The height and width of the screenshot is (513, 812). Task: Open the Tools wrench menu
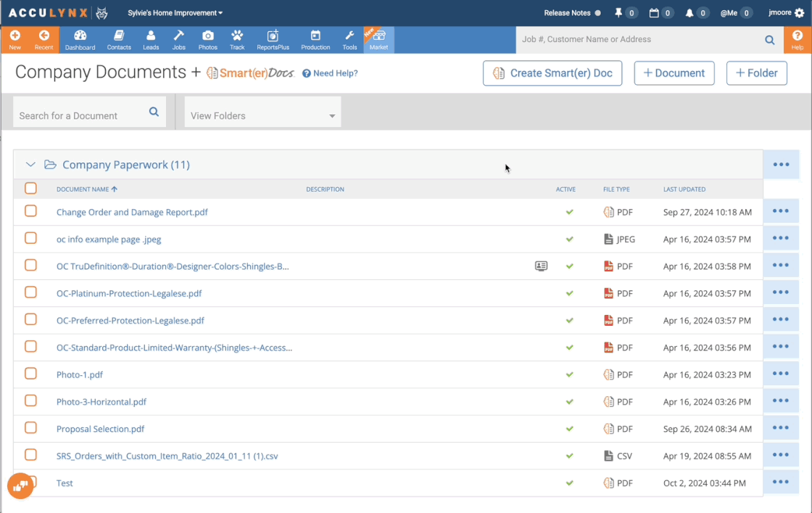click(x=349, y=40)
